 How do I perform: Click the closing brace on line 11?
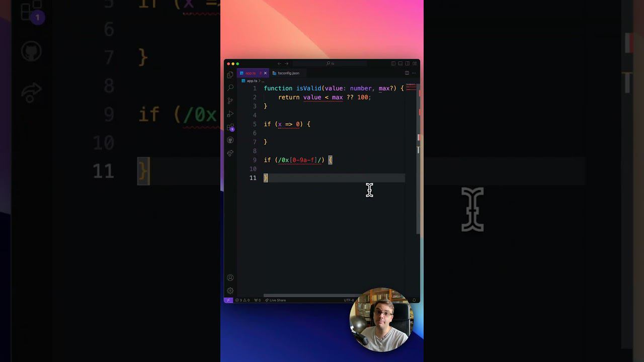[x=266, y=178]
